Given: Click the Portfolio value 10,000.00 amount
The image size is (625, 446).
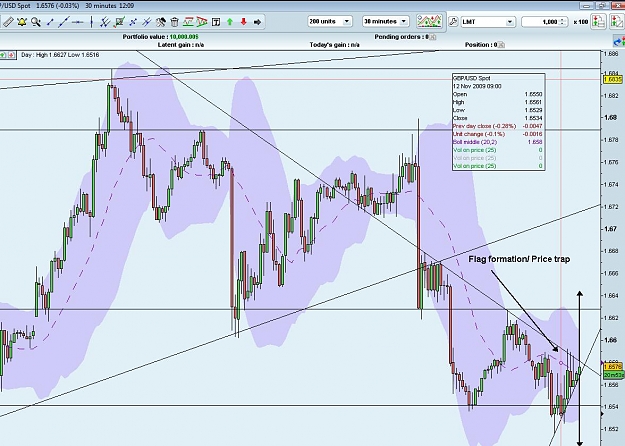Looking at the screenshot, I should [x=184, y=37].
